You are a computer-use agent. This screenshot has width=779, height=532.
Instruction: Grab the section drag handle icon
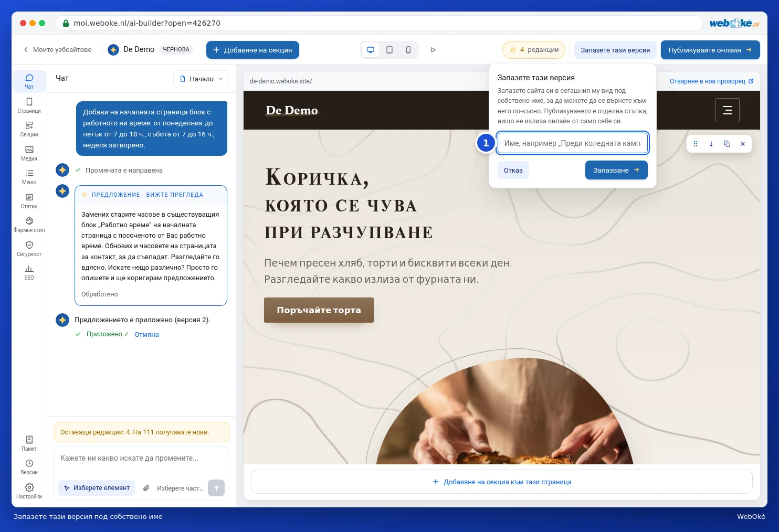point(696,144)
